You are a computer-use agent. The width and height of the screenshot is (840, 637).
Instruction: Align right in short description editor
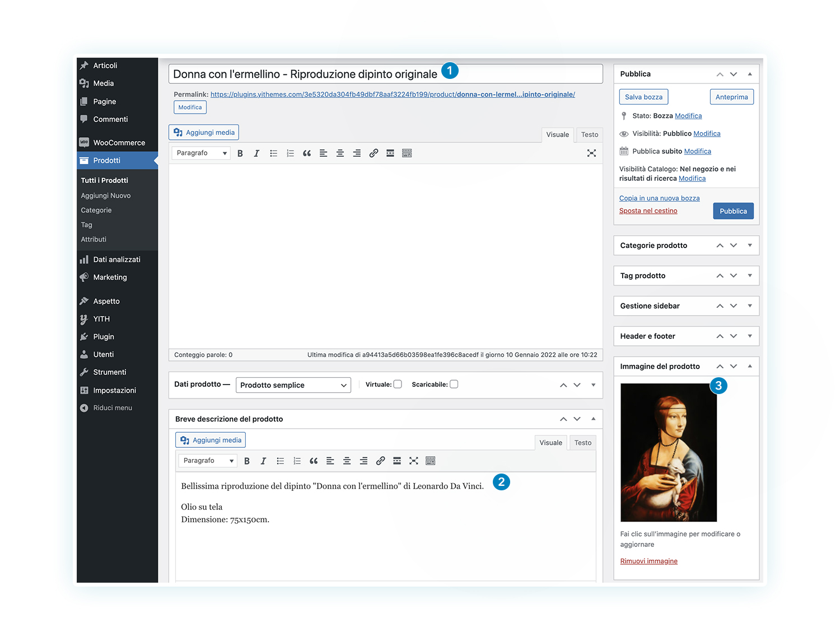pyautogui.click(x=363, y=461)
